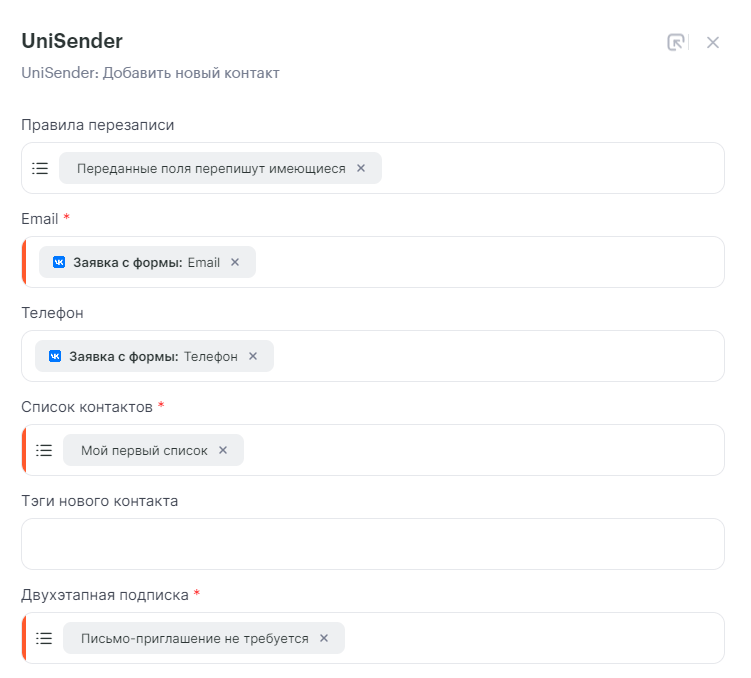Open list icon in Правила перезаписи field
This screenshot has width=751, height=678.
click(x=40, y=168)
